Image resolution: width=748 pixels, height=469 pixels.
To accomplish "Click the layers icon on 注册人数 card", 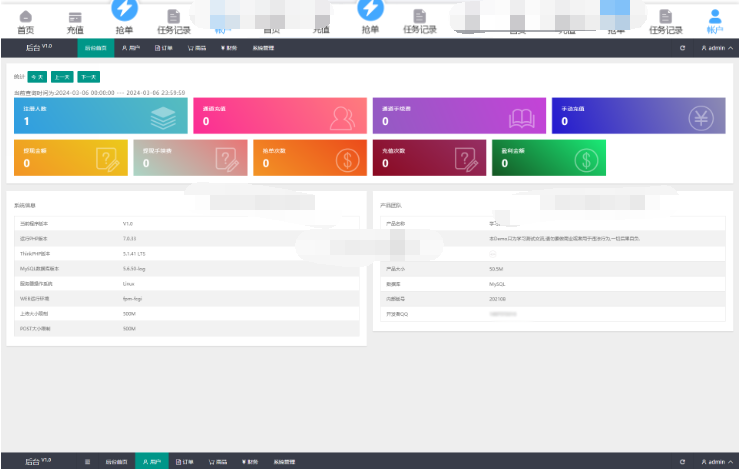I will pos(163,117).
